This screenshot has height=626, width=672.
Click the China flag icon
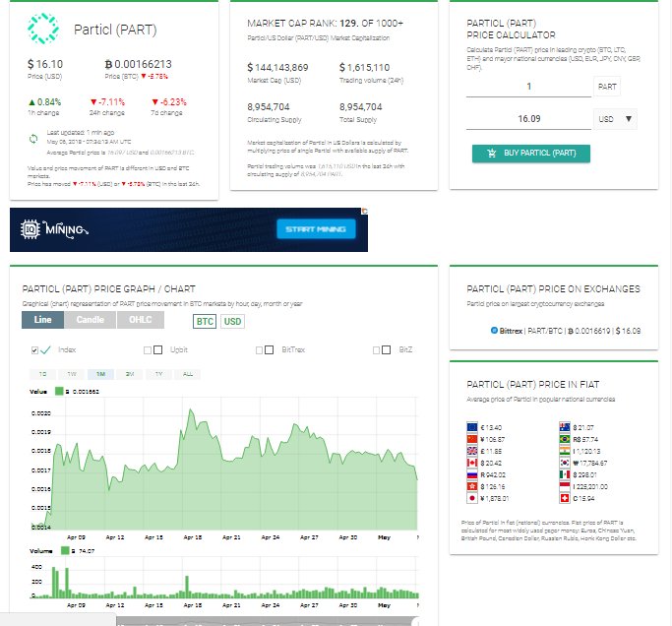point(472,439)
